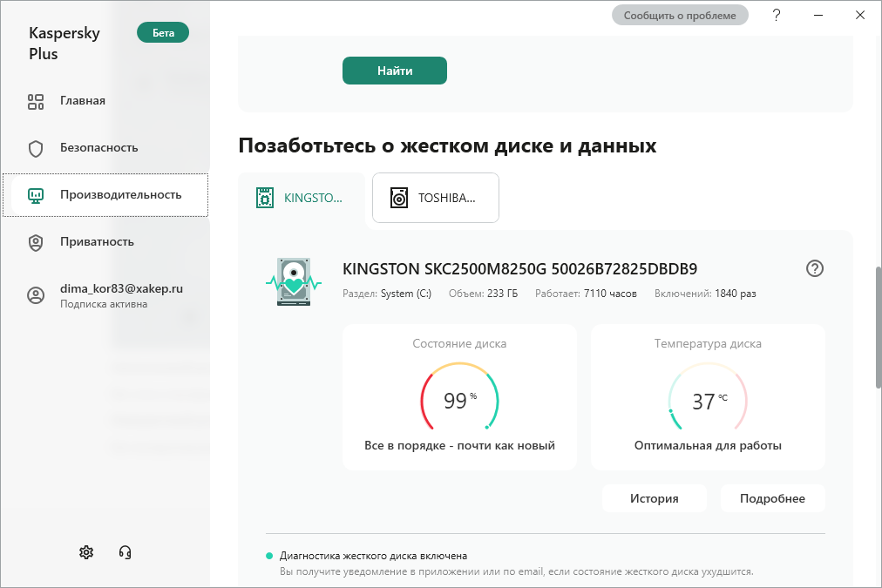Click the Бета badge
Viewport: 882px width, 588px height.
tap(163, 33)
